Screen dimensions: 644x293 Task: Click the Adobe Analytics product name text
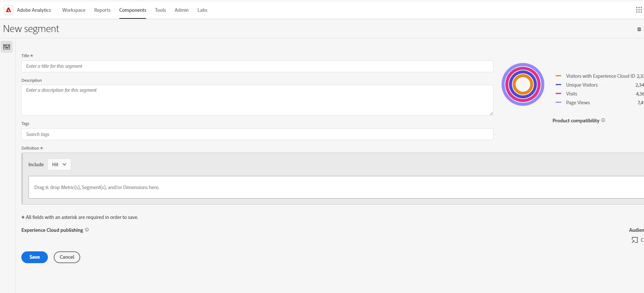coord(34,10)
